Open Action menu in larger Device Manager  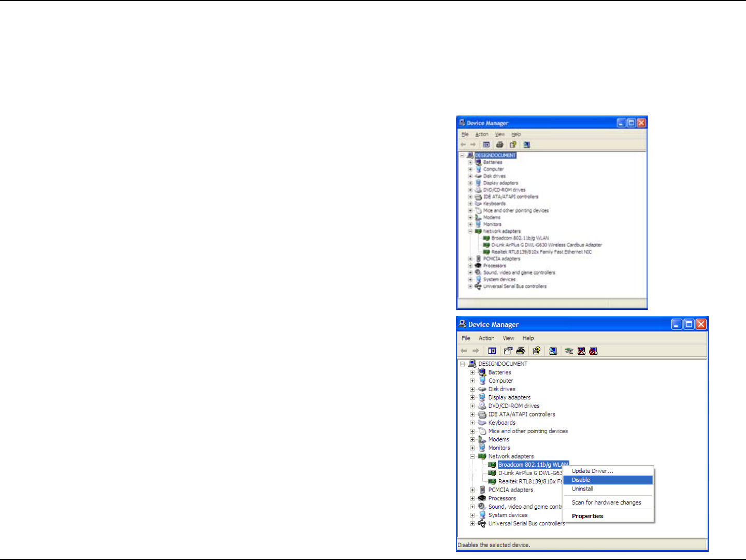tap(486, 338)
